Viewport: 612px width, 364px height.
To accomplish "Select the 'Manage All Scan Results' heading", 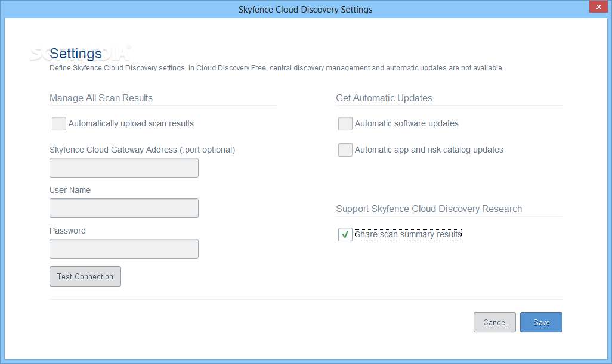I will [x=101, y=98].
